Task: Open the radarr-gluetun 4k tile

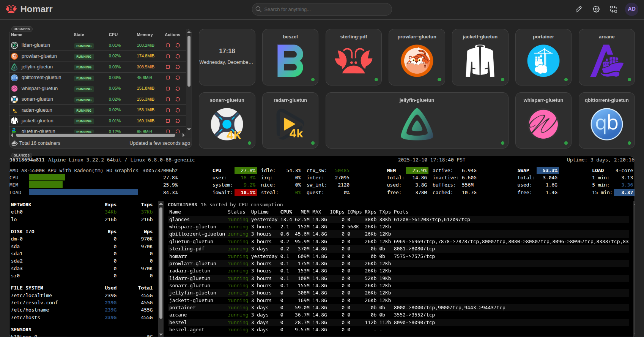Action: [x=290, y=120]
